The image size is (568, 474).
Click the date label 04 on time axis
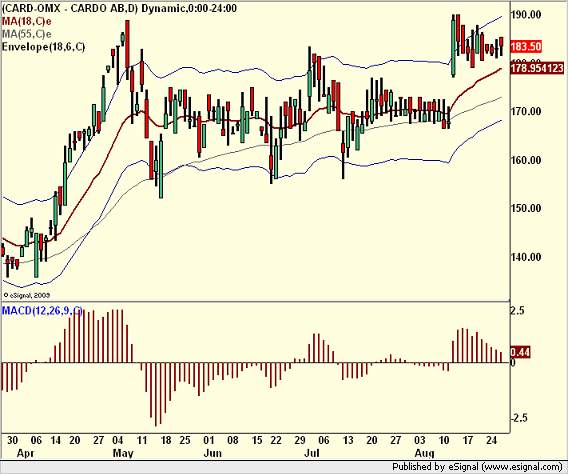point(117,440)
